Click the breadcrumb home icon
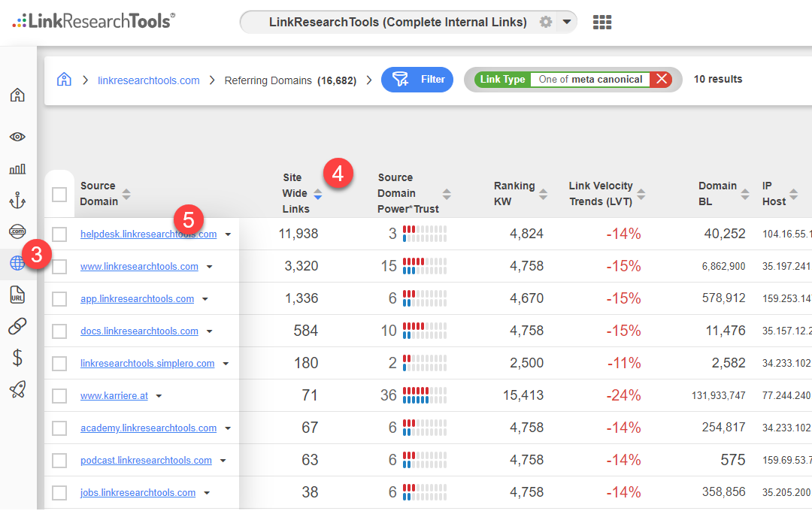 [64, 79]
